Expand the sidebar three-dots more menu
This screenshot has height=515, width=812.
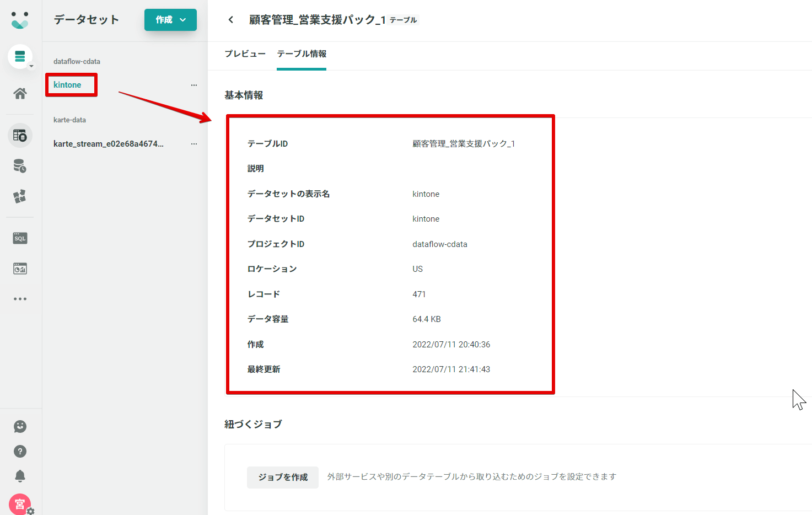(20, 299)
